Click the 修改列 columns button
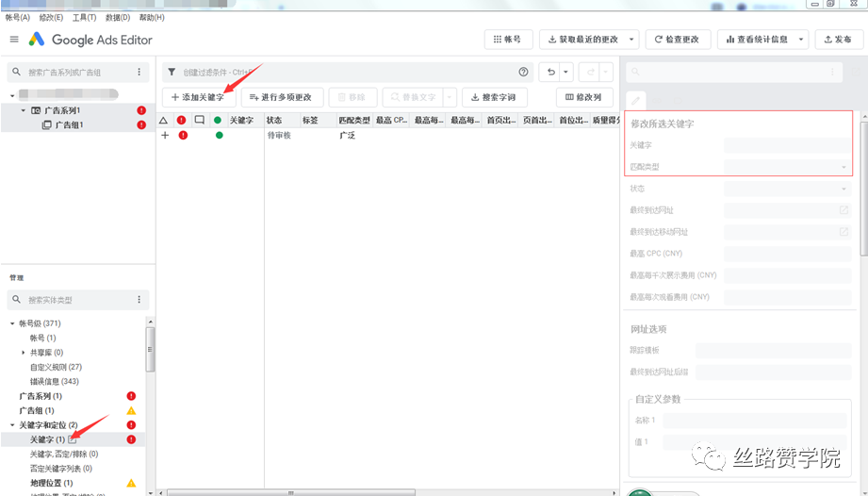The height and width of the screenshot is (496, 868). (x=584, y=97)
